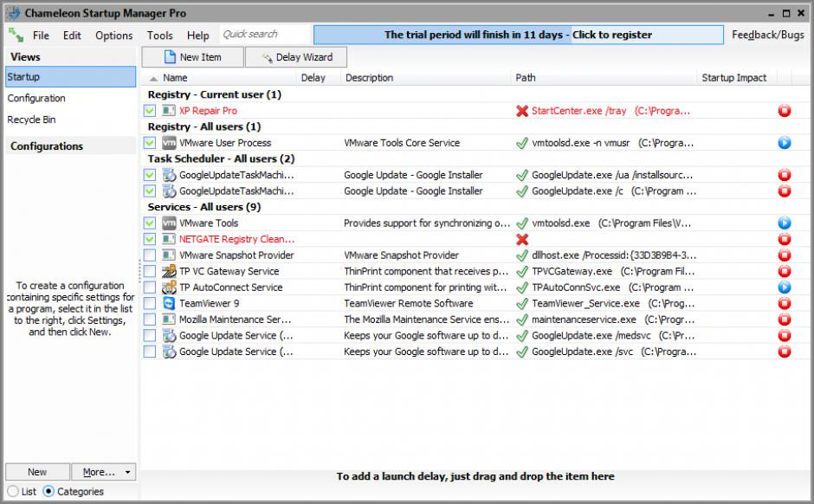The height and width of the screenshot is (504, 814).
Task: Select the Categories view radio button
Action: [48, 491]
